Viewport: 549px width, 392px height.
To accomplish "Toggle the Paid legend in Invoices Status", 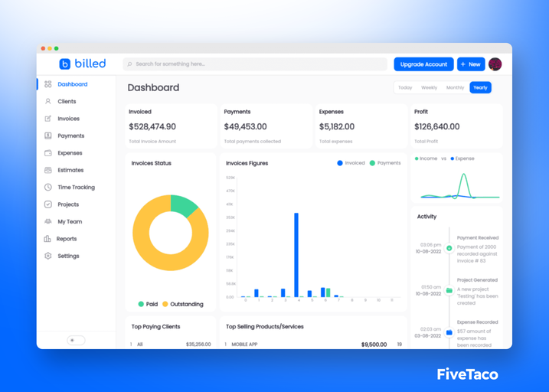I will click(148, 304).
